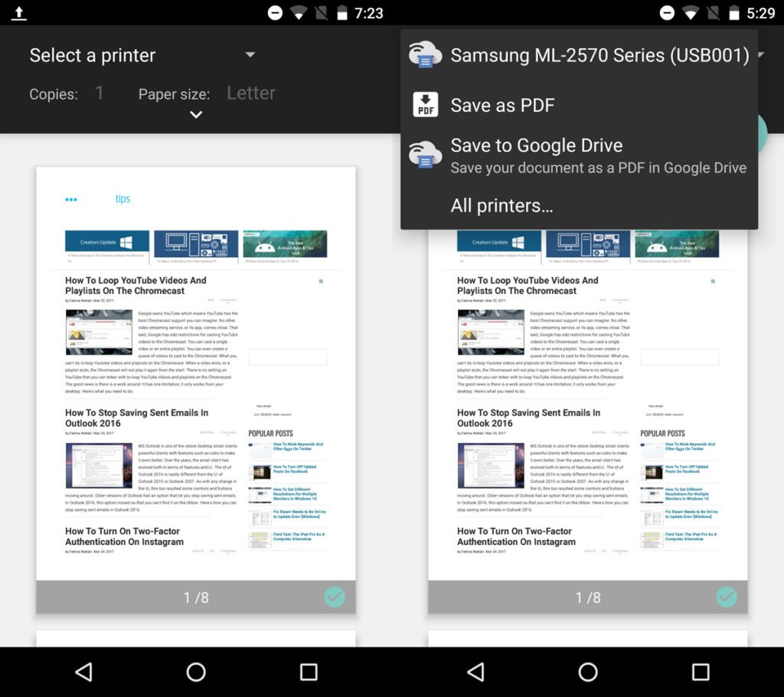Tap the printer icon beside Samsung ML-2570 Series
This screenshot has height=697, width=784.
pyautogui.click(x=426, y=54)
